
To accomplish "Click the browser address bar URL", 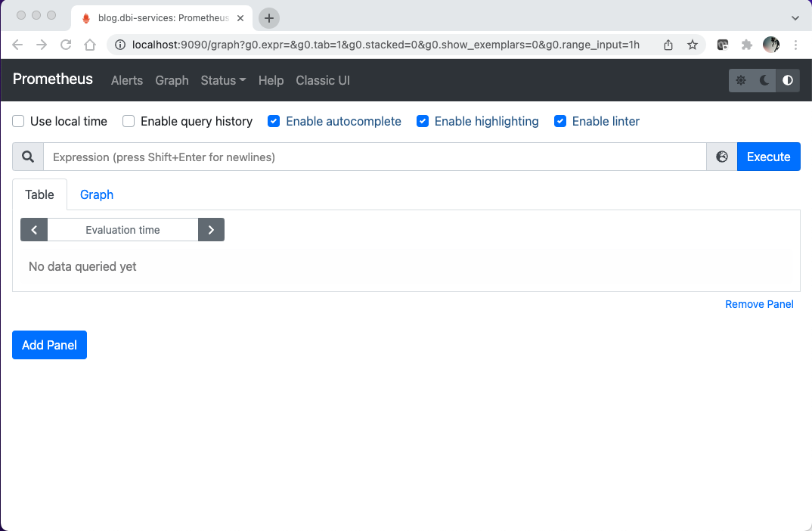I will pos(386,45).
